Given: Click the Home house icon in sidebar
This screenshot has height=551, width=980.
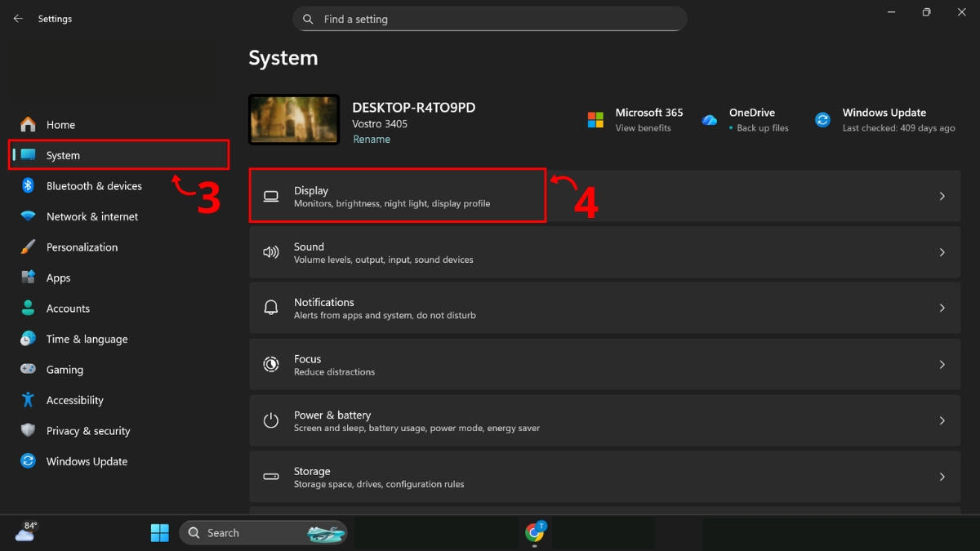Looking at the screenshot, I should point(29,125).
